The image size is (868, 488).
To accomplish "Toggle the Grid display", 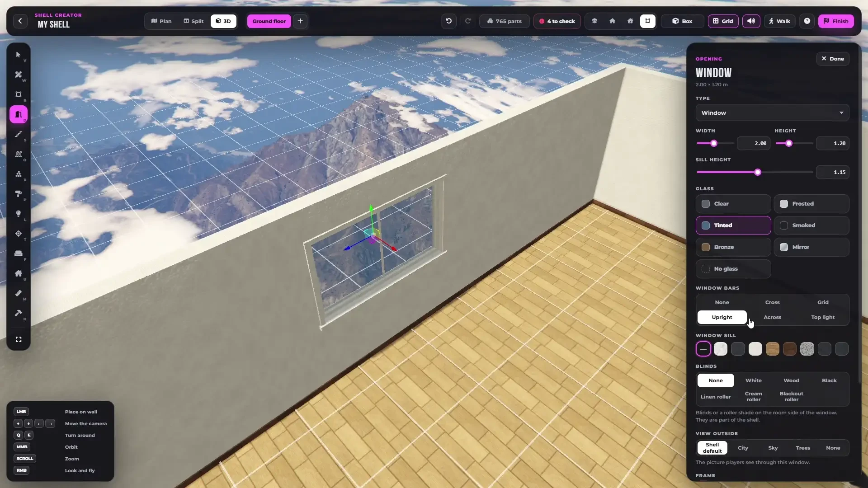I will click(723, 21).
